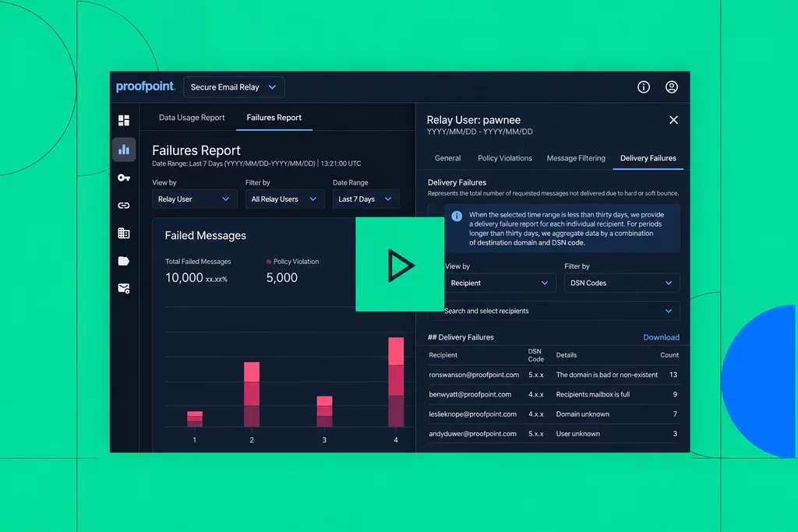Open the mail settings sidebar icon
The image size is (798, 532).
click(x=124, y=288)
